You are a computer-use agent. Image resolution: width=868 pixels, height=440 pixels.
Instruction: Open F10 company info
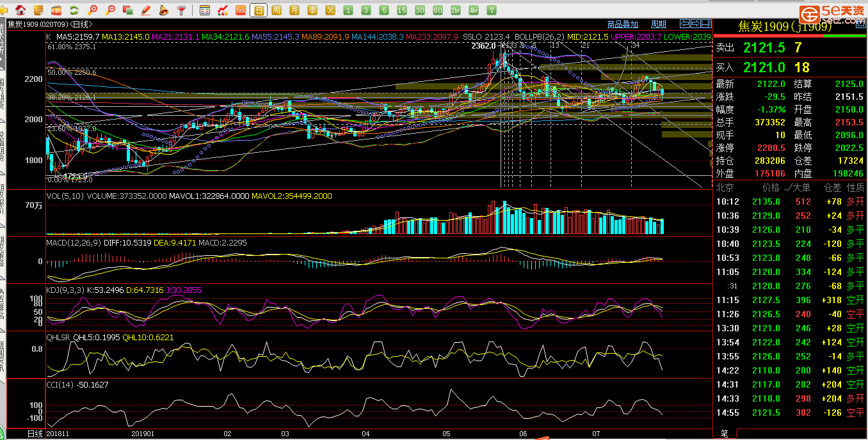56,10
